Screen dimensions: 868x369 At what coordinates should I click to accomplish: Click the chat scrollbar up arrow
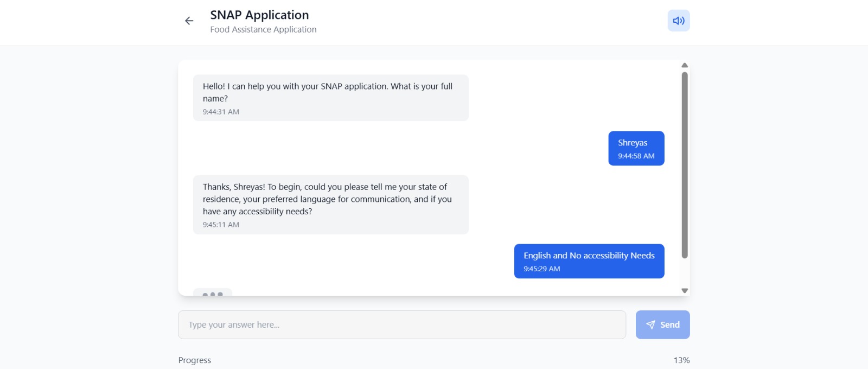click(685, 65)
